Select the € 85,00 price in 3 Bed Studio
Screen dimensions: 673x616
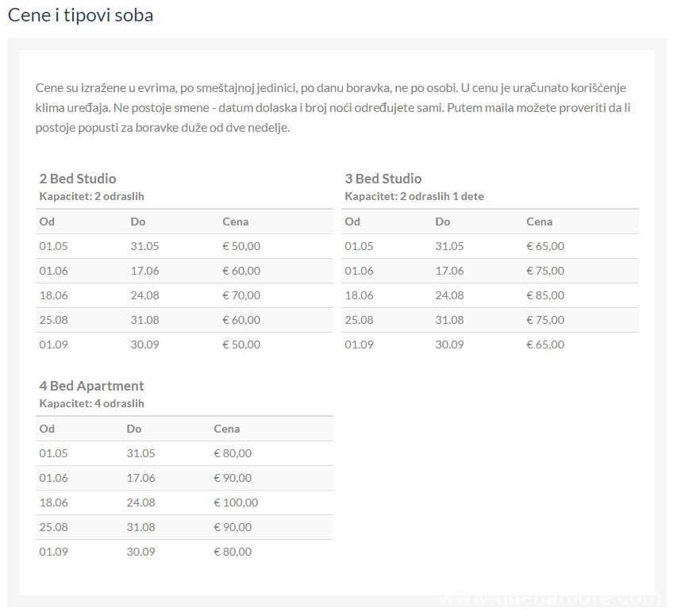545,295
